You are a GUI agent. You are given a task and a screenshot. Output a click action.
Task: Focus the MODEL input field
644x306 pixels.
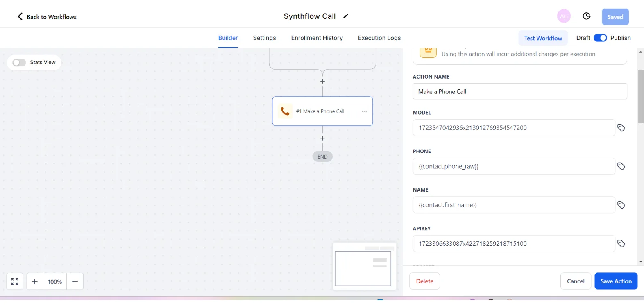click(x=514, y=128)
